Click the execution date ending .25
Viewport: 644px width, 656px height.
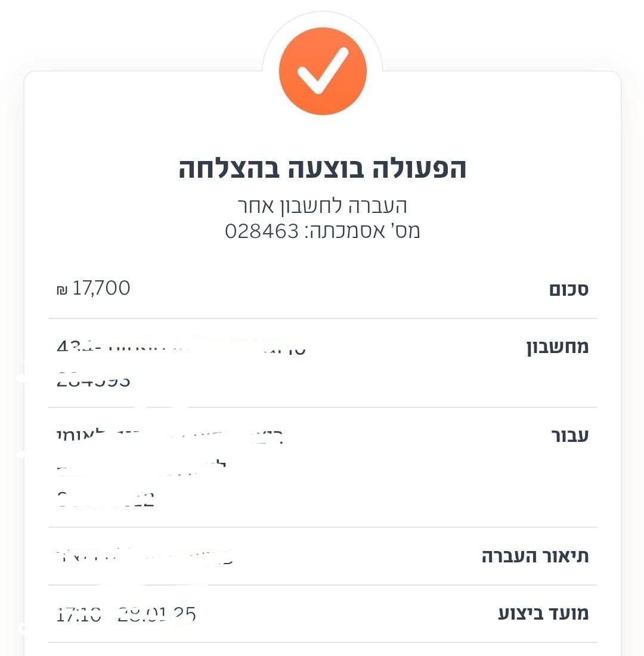pyautogui.click(x=156, y=615)
